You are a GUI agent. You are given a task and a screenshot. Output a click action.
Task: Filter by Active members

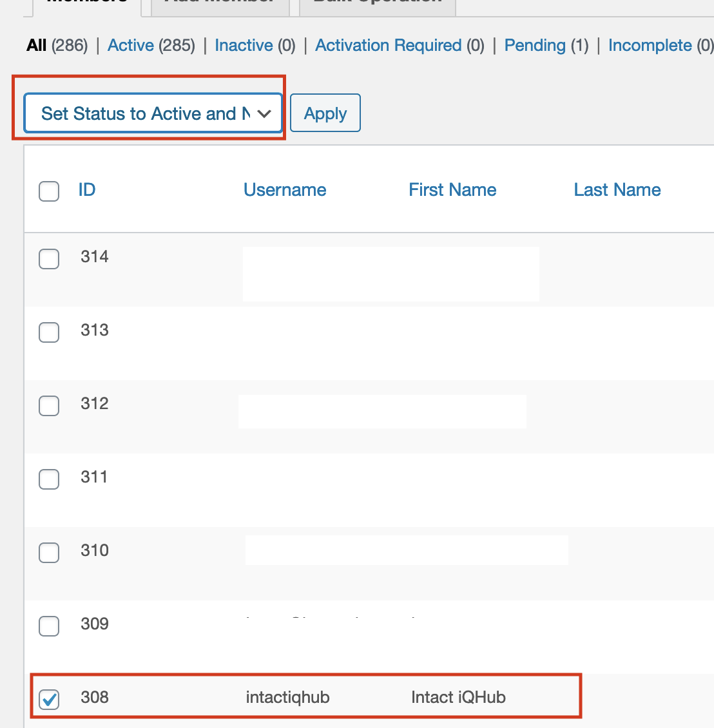131,45
